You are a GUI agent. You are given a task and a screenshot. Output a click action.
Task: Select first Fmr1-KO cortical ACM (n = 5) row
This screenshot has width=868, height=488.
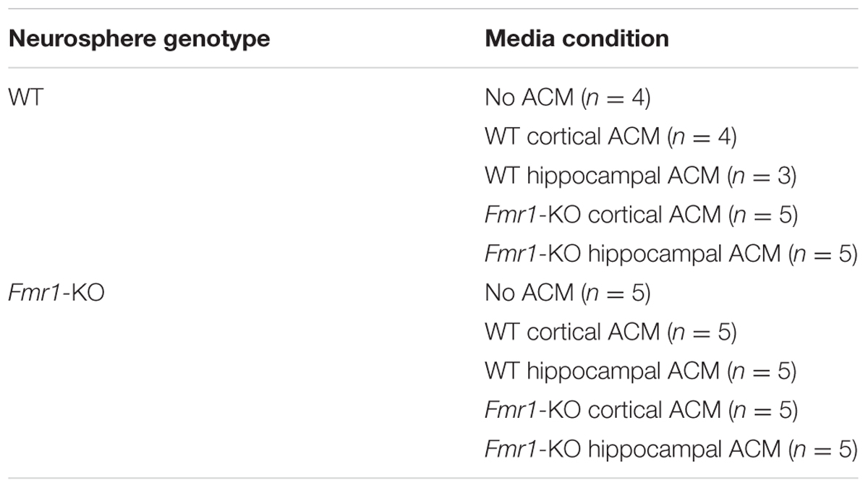[641, 215]
